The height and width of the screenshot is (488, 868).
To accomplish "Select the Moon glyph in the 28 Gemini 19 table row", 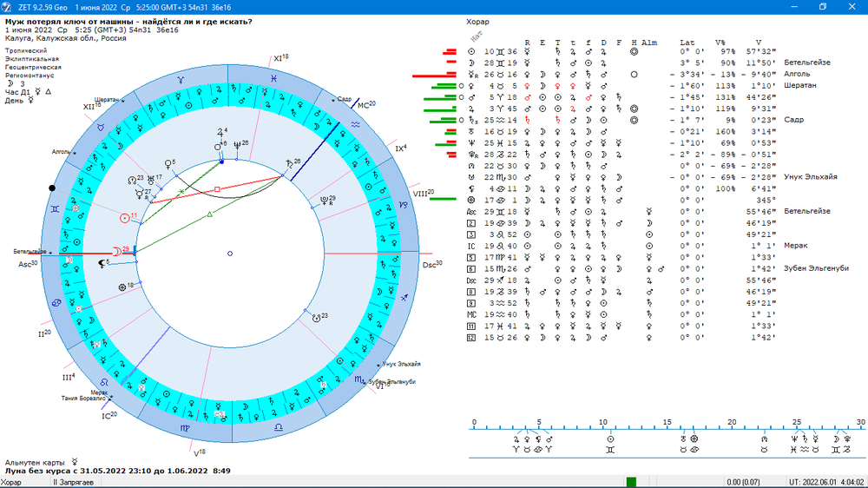I will (x=471, y=63).
